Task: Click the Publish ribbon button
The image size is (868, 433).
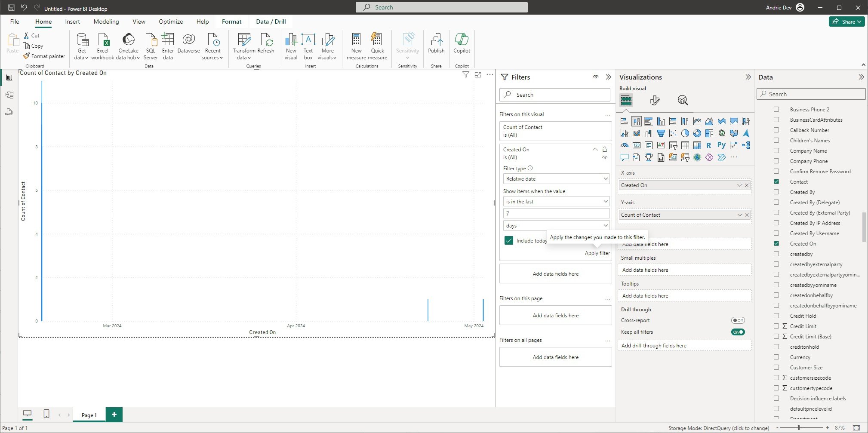Action: click(436, 43)
